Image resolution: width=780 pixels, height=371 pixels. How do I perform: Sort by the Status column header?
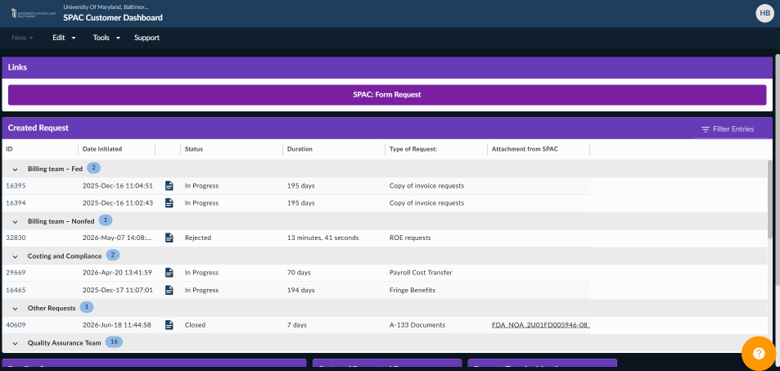click(194, 149)
